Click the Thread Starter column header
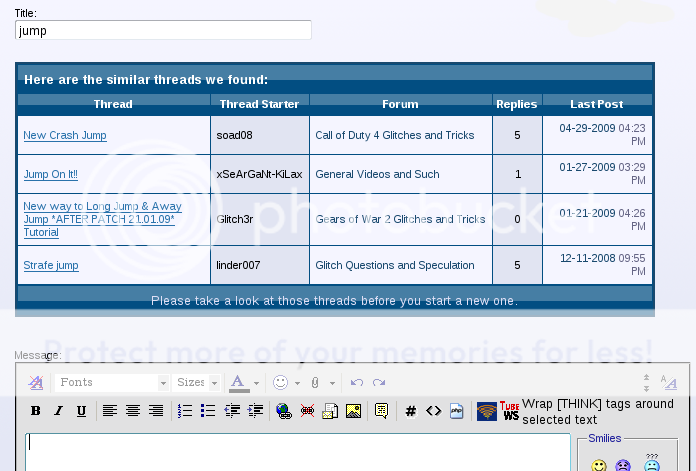This screenshot has width=696, height=471. click(259, 104)
